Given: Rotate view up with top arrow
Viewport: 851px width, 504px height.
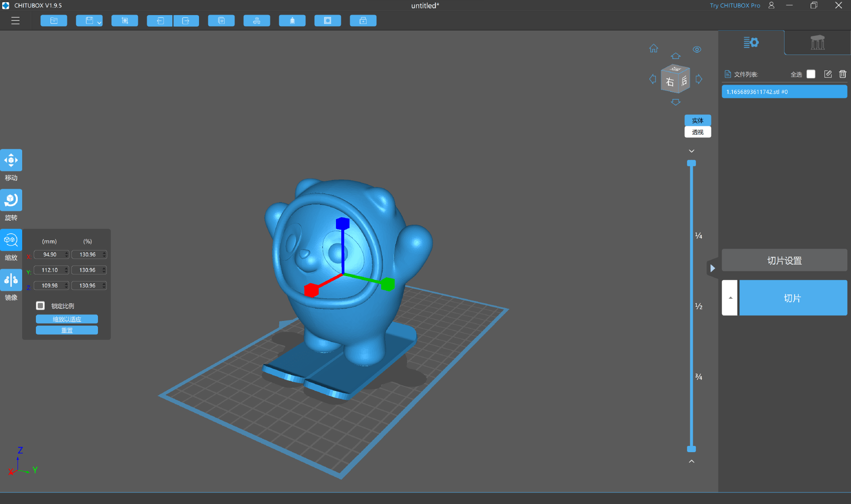Looking at the screenshot, I should 675,56.
